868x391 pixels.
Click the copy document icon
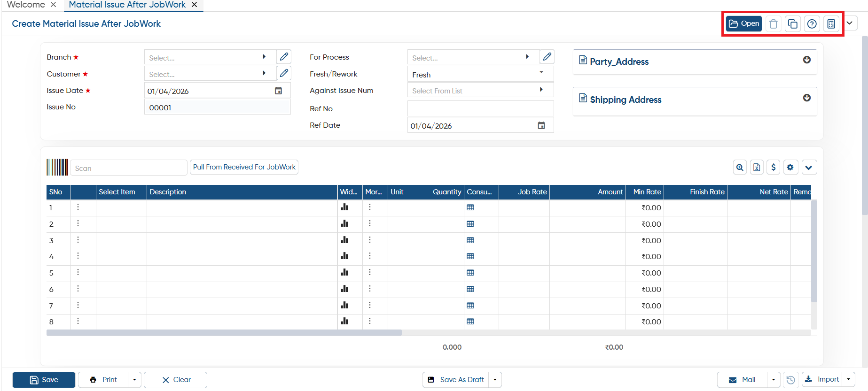point(792,24)
